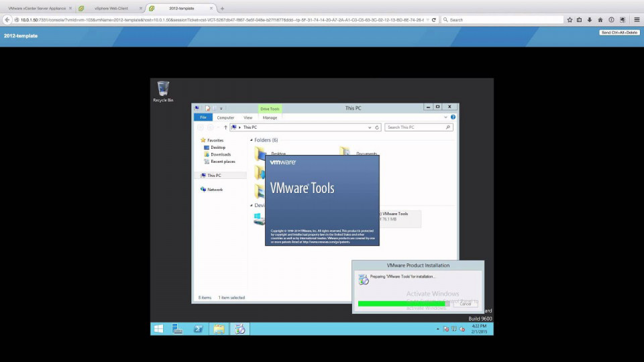Open the browser bookmarks list icon
The image size is (644, 362).
tap(579, 19)
